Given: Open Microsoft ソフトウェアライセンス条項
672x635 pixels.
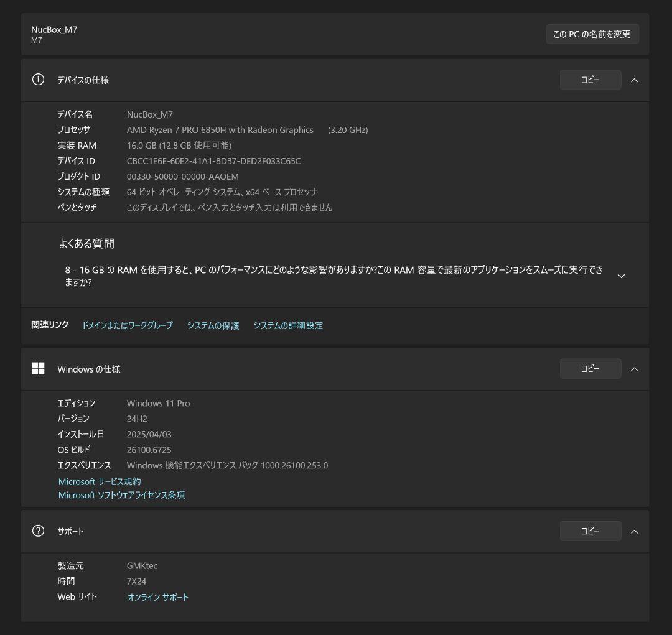Looking at the screenshot, I should point(121,495).
